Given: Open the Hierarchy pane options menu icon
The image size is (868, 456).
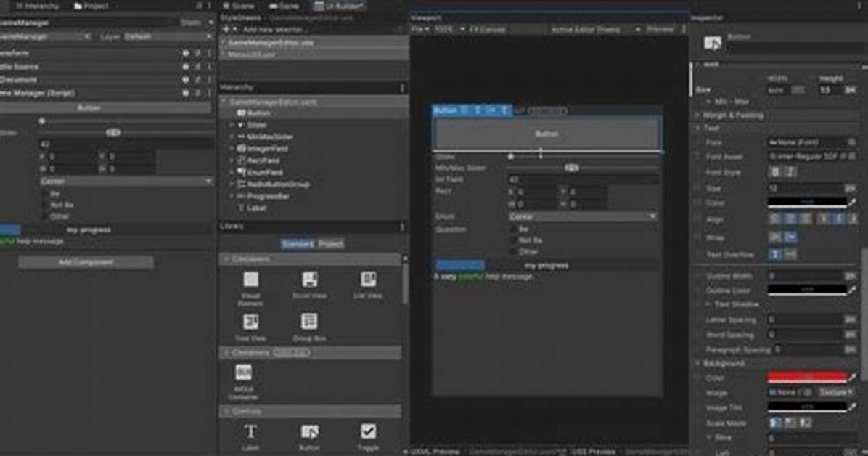Looking at the screenshot, I should pos(402,88).
